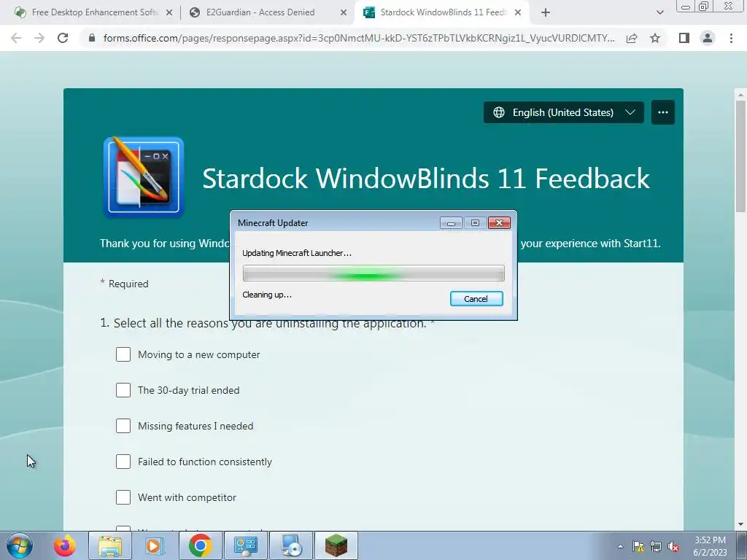Click the share page icon in address bar

(x=632, y=38)
